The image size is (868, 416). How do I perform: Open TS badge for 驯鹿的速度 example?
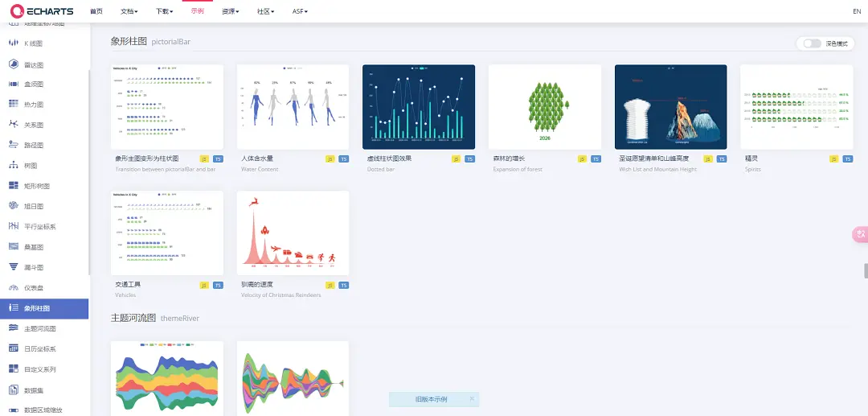pyautogui.click(x=344, y=286)
